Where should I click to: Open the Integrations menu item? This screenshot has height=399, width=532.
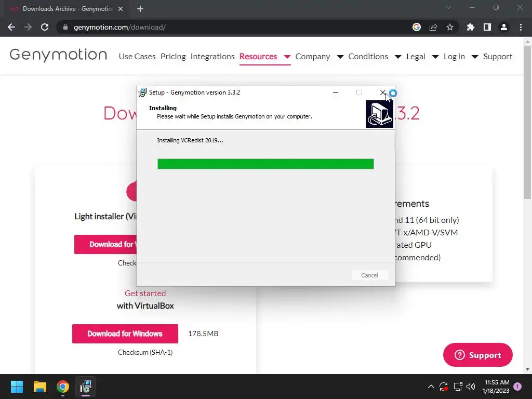212,56
